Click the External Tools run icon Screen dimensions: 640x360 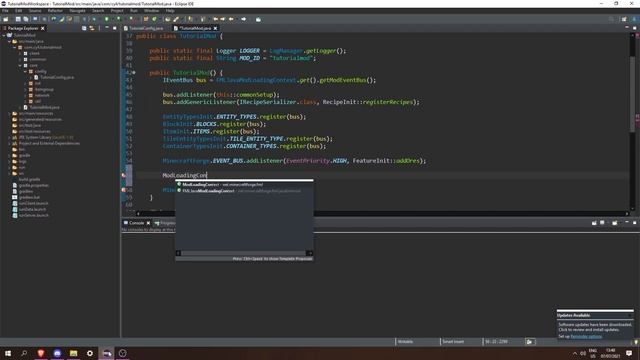click(x=131, y=19)
